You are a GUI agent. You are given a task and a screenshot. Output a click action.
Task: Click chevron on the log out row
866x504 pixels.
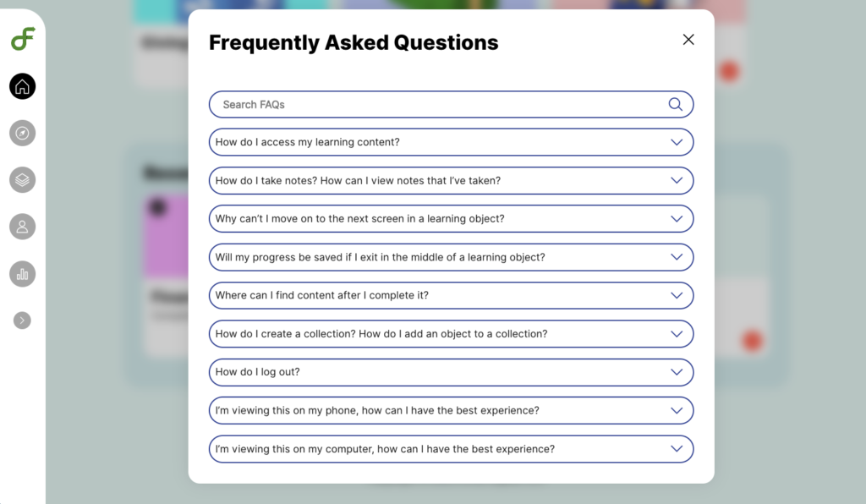point(677,372)
